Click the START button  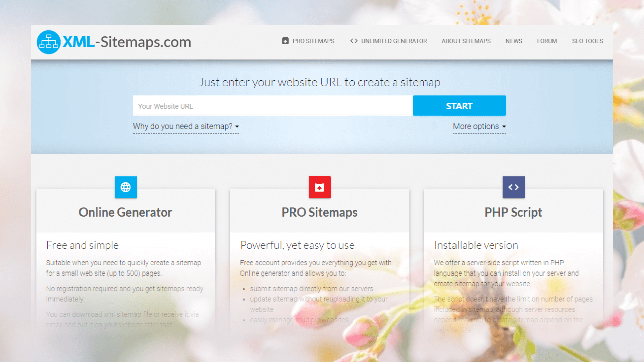(x=459, y=105)
